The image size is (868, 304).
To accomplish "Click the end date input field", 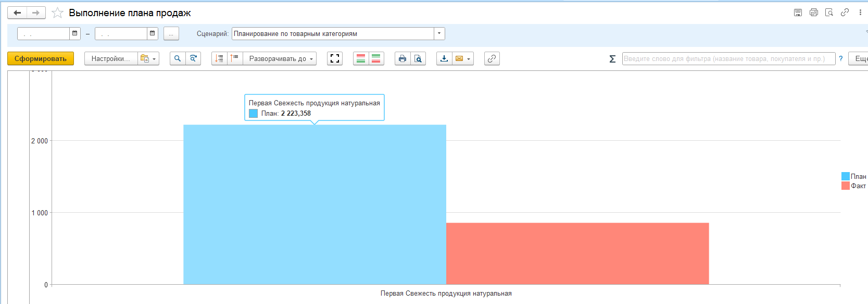I will (121, 33).
